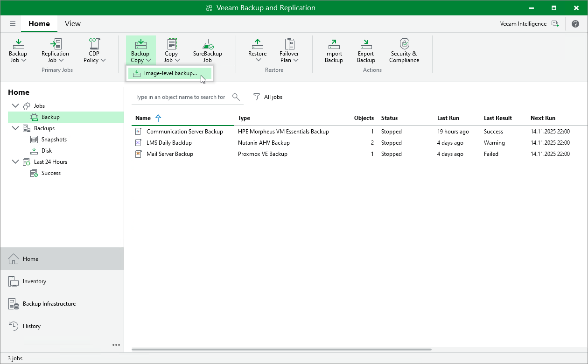Create a SureBackup Job
Viewport: 588px width, 364px height.
(x=207, y=50)
